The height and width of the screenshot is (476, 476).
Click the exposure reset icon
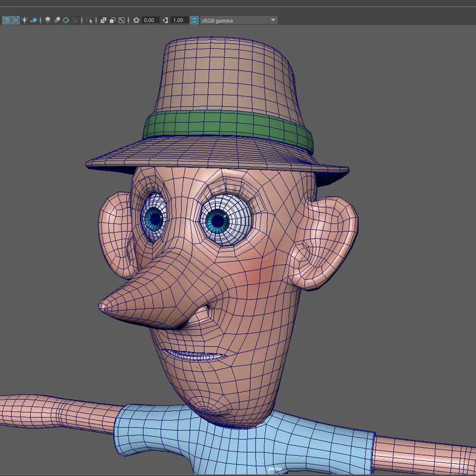pyautogui.click(x=136, y=20)
